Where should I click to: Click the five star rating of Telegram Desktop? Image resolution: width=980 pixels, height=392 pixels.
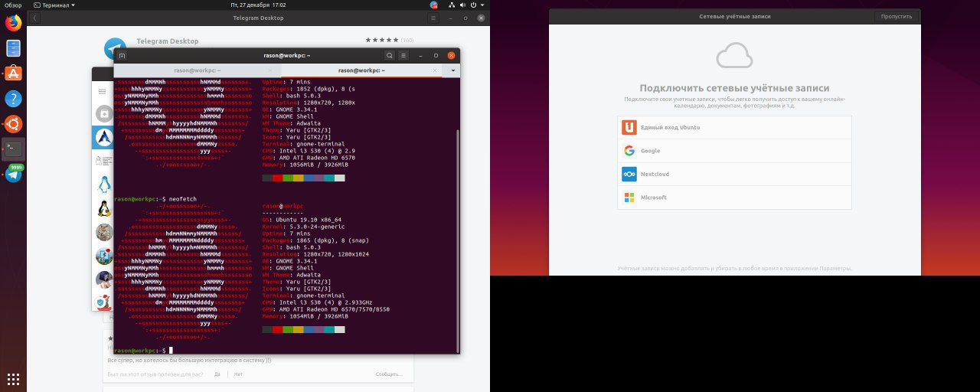382,40
